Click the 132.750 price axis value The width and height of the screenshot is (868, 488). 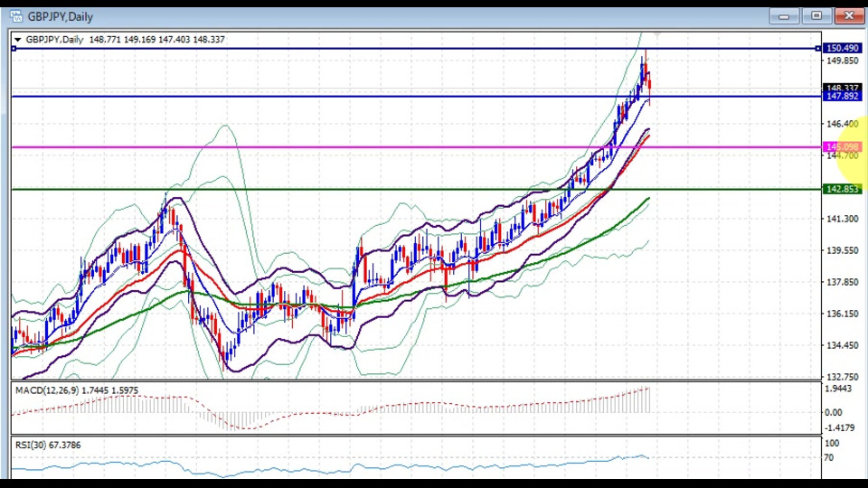point(842,377)
